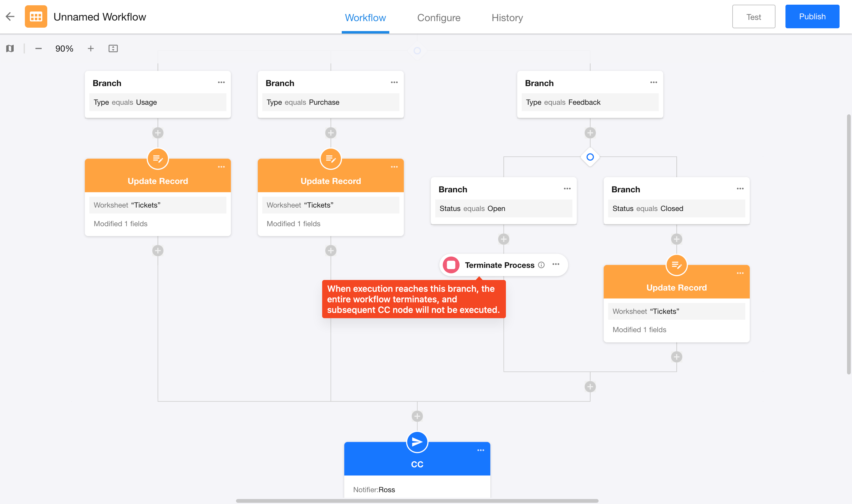852x504 pixels.
Task: Click the blue Publish button
Action: (x=812, y=17)
